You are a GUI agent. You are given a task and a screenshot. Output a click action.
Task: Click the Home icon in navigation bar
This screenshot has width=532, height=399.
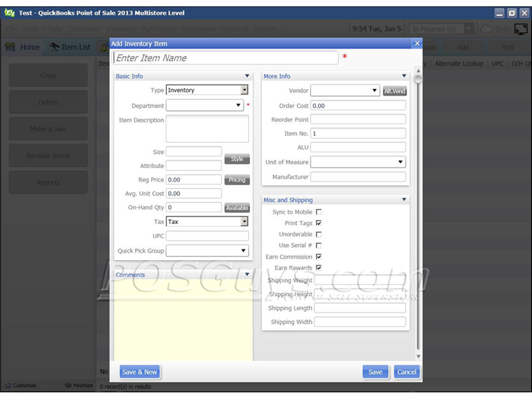tap(10, 47)
